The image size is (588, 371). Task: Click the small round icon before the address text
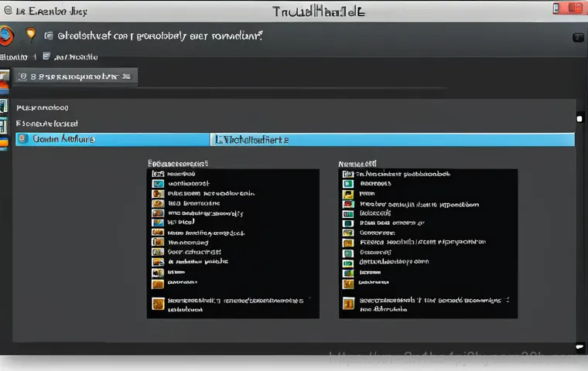click(50, 36)
